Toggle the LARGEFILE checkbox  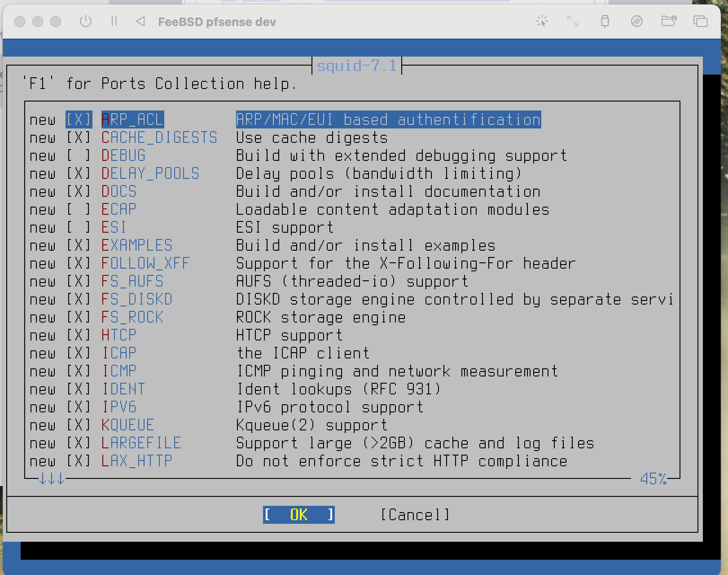(x=79, y=443)
